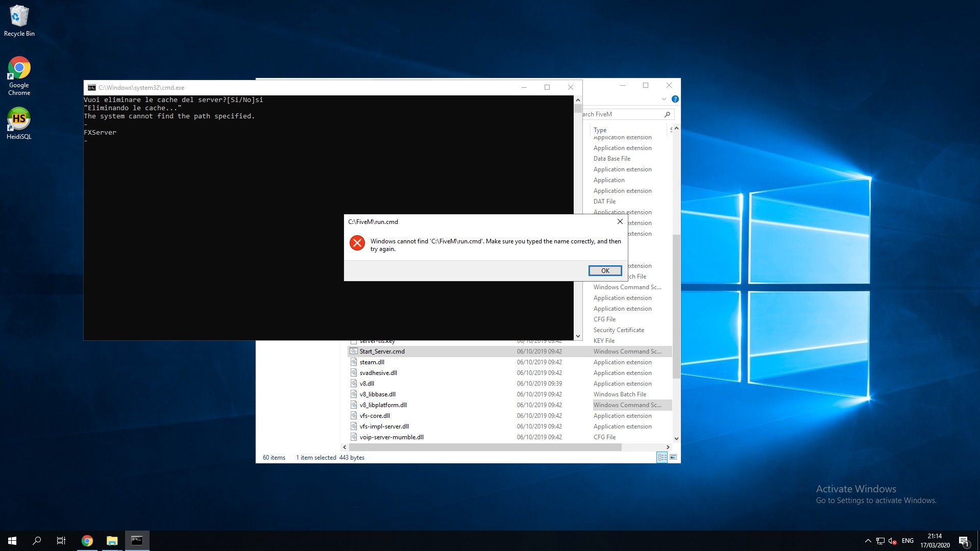Viewport: 980px width, 551px height.
Task: Open Action Center notifications
Action: [x=964, y=541]
